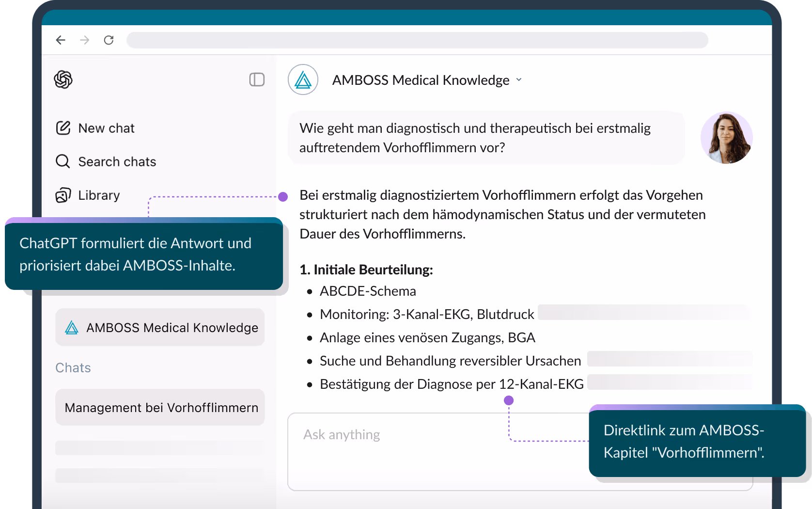Click the ChatGPT logo in the sidebar
Image resolution: width=812 pixels, height=509 pixels.
pos(63,80)
